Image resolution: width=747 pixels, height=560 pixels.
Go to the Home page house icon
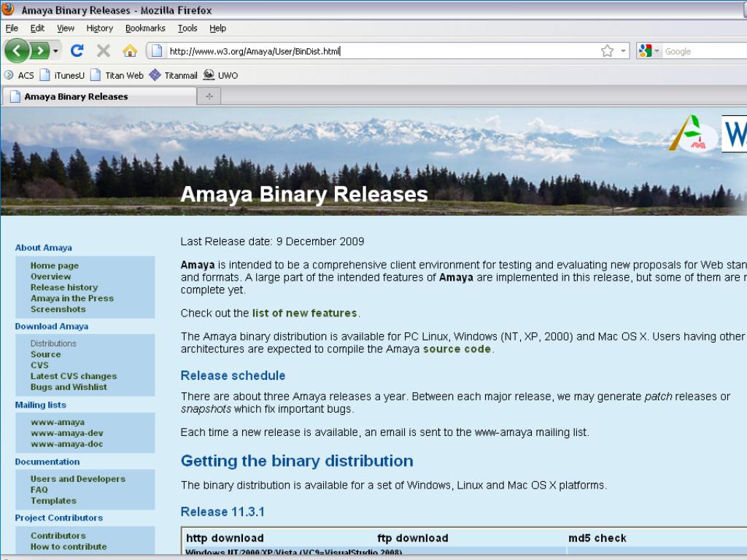[x=130, y=50]
